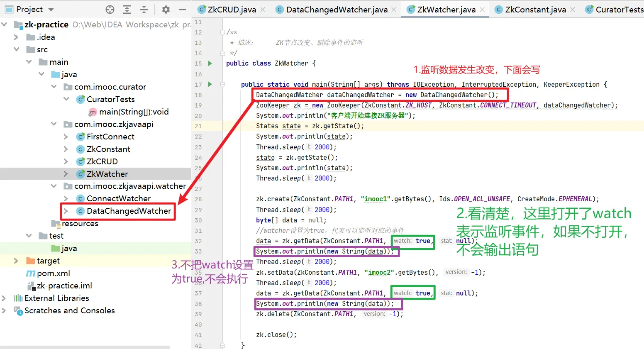The height and width of the screenshot is (349, 644).
Task: Click the run gutter arrow beside the main method
Action: click(210, 84)
